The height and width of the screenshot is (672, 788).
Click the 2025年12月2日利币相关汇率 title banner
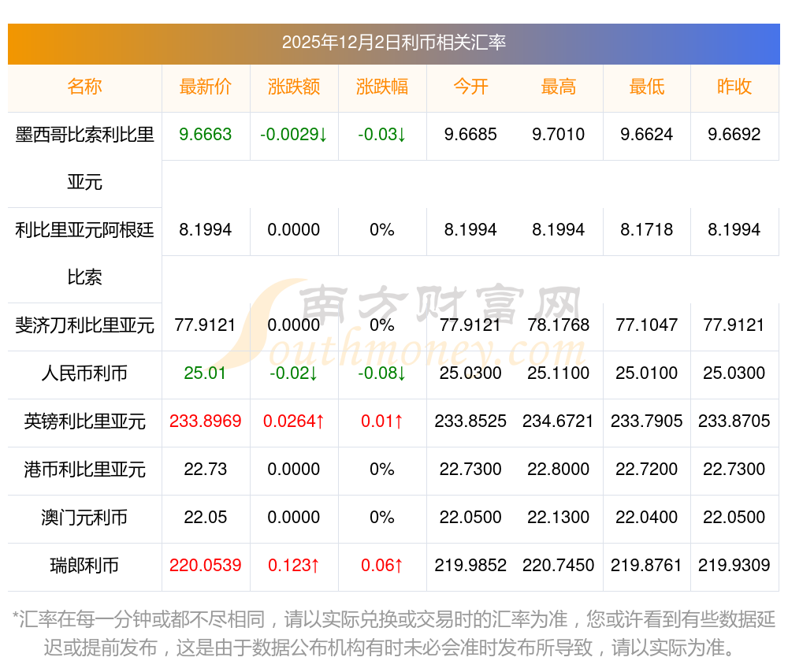pos(394,43)
